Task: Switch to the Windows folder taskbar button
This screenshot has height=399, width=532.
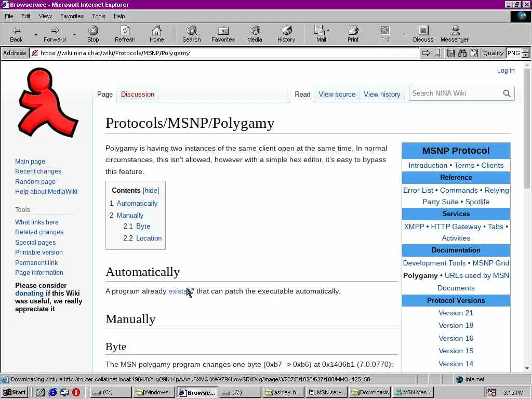Action: click(x=154, y=392)
